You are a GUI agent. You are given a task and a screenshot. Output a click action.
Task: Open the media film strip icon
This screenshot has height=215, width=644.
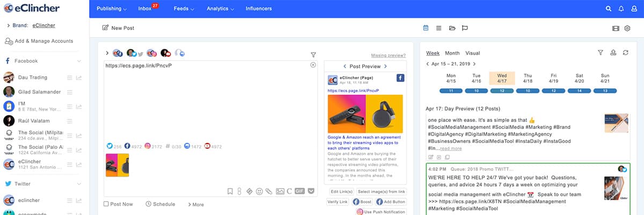[616, 28]
